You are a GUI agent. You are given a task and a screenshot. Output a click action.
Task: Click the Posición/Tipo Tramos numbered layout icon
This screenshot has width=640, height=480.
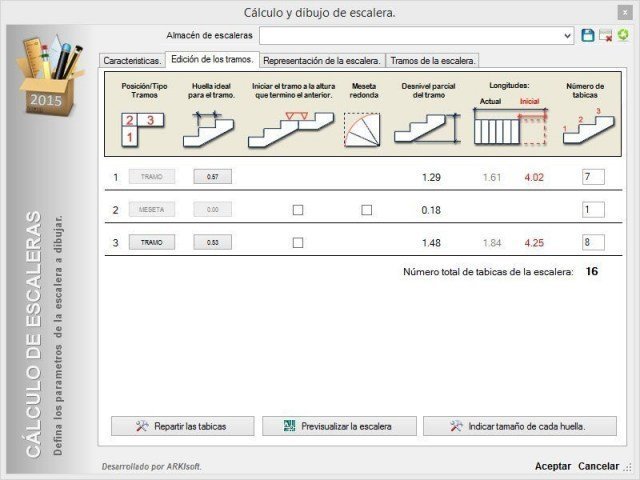coord(143,129)
